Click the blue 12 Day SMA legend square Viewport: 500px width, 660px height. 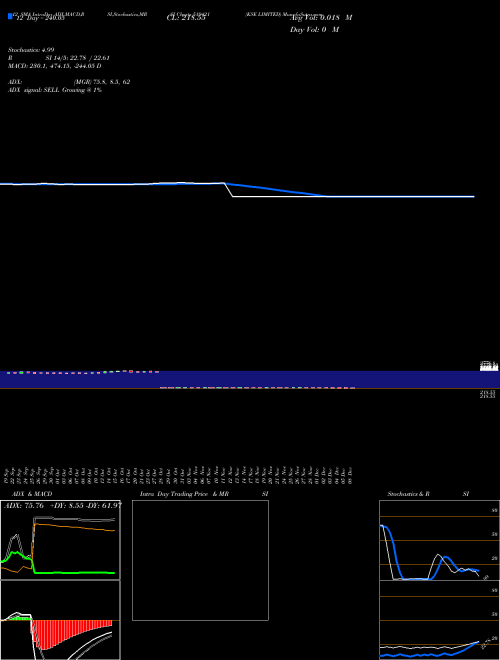10,16
